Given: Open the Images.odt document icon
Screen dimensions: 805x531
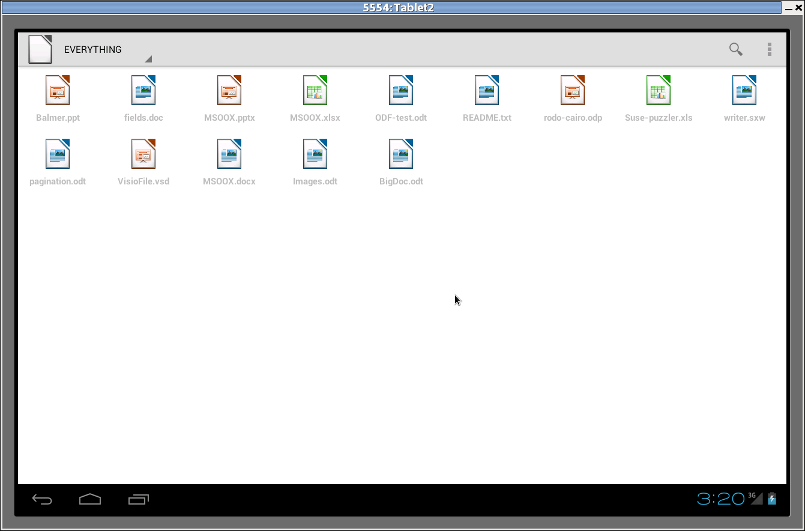Looking at the screenshot, I should (x=315, y=154).
